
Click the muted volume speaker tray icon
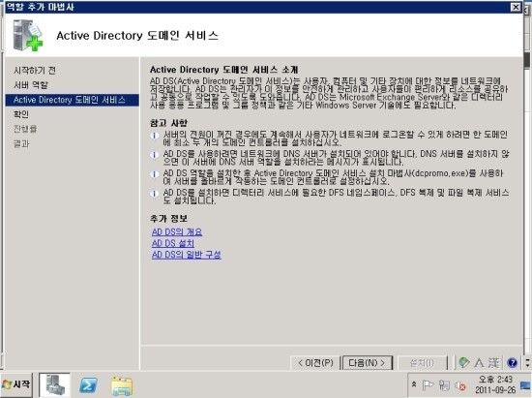[x=460, y=385]
